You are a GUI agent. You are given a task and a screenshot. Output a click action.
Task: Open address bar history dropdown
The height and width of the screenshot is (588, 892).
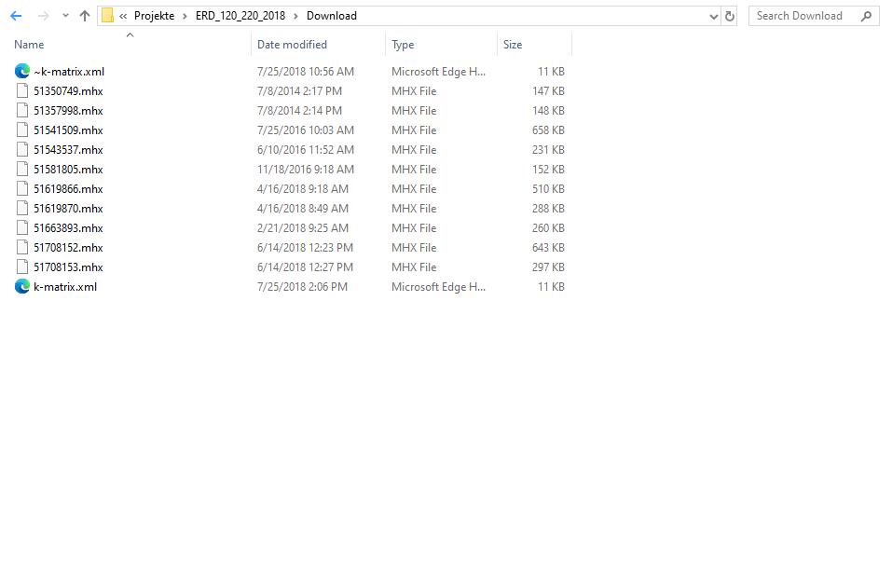coord(713,17)
